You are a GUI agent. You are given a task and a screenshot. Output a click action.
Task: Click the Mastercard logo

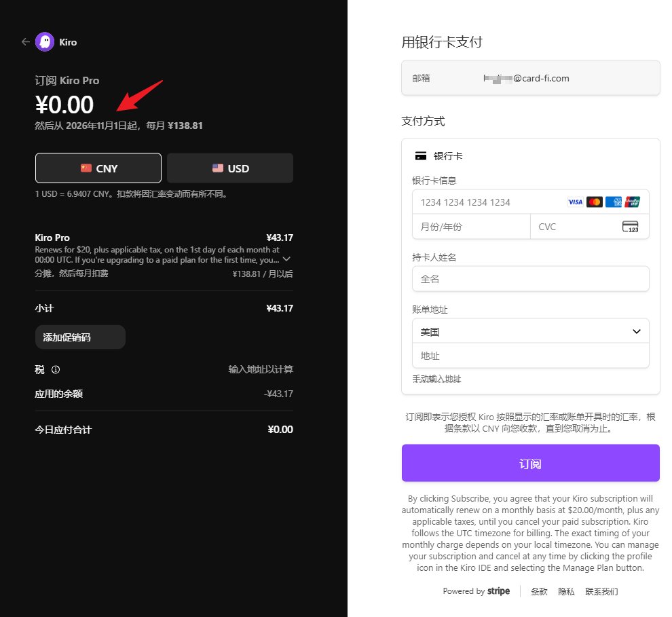click(595, 202)
